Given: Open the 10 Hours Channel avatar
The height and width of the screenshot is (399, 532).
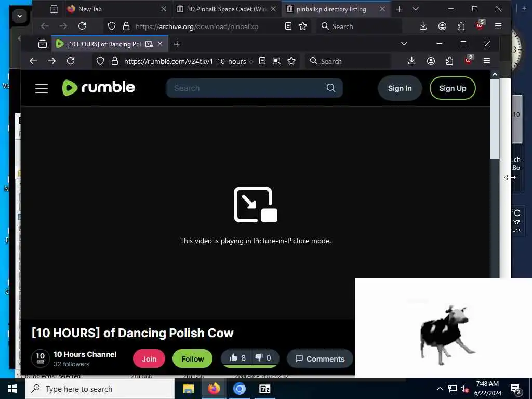Looking at the screenshot, I should pos(41,358).
